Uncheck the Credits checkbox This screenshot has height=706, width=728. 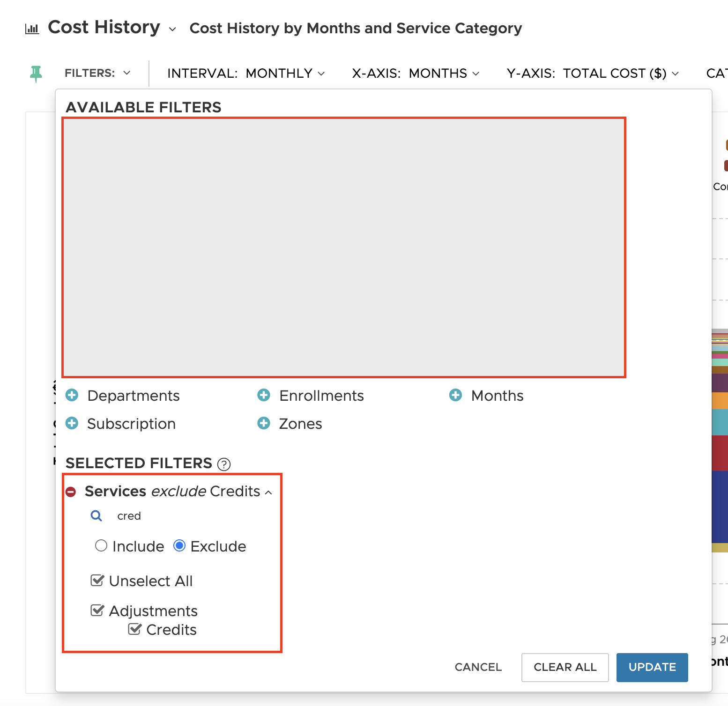(134, 629)
